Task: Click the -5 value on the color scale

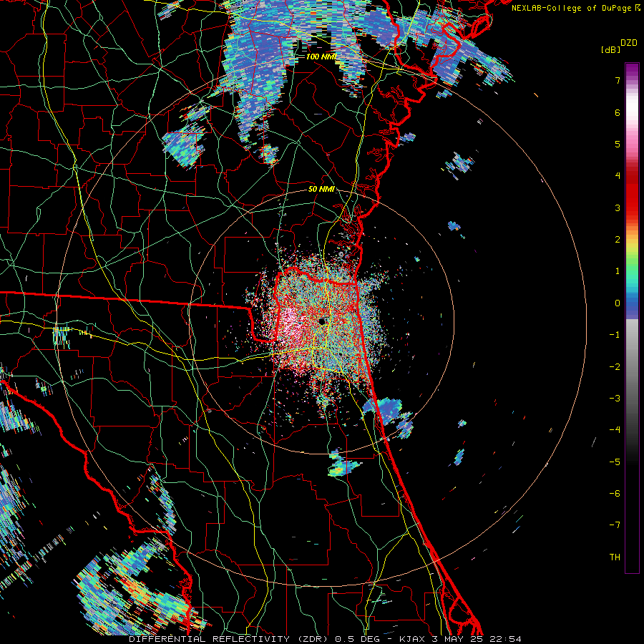Action: click(x=615, y=462)
